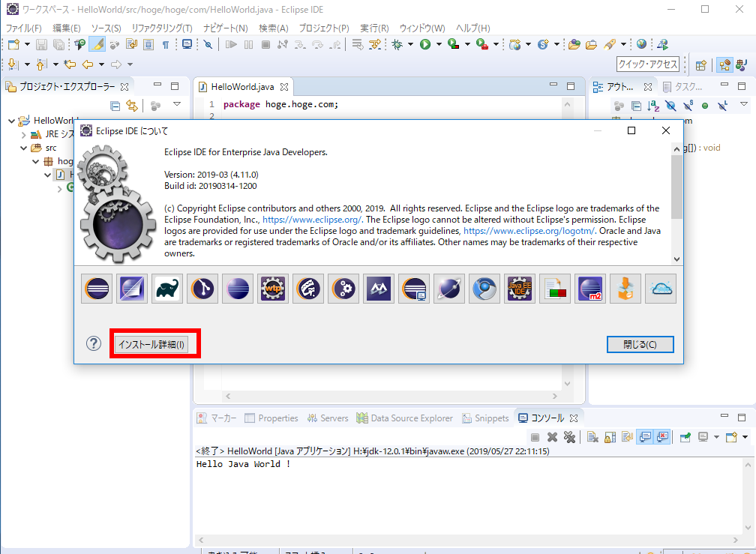Click the Gradle elephant plug-in icon
Viewport: 756px width, 554px height.
click(167, 289)
